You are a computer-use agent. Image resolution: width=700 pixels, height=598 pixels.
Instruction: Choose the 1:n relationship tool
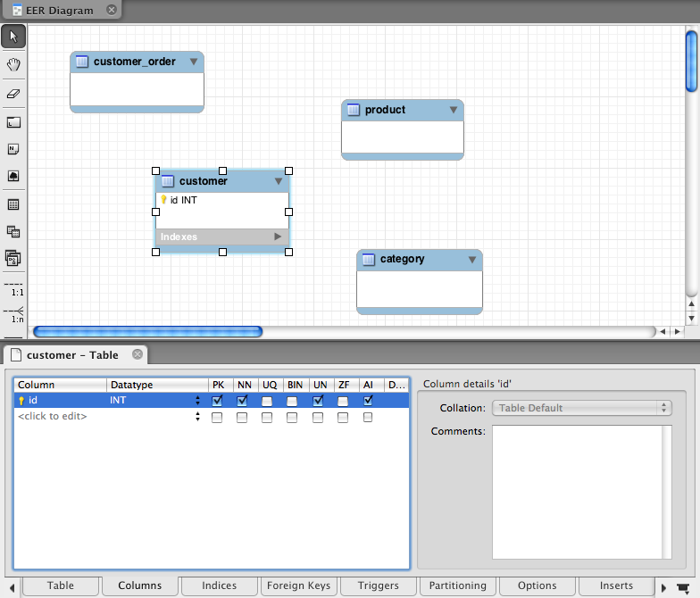[x=13, y=314]
